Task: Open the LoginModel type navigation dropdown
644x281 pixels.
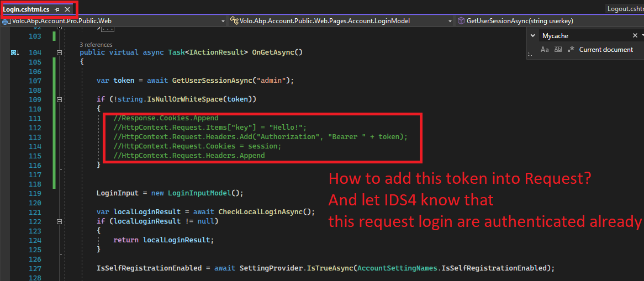Action: click(451, 21)
